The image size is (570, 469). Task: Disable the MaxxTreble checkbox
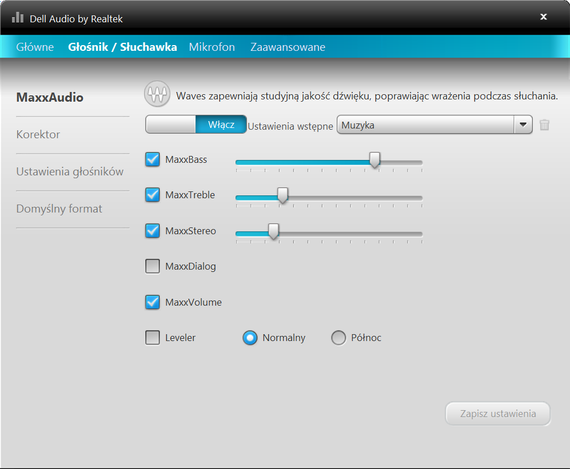pyautogui.click(x=152, y=195)
